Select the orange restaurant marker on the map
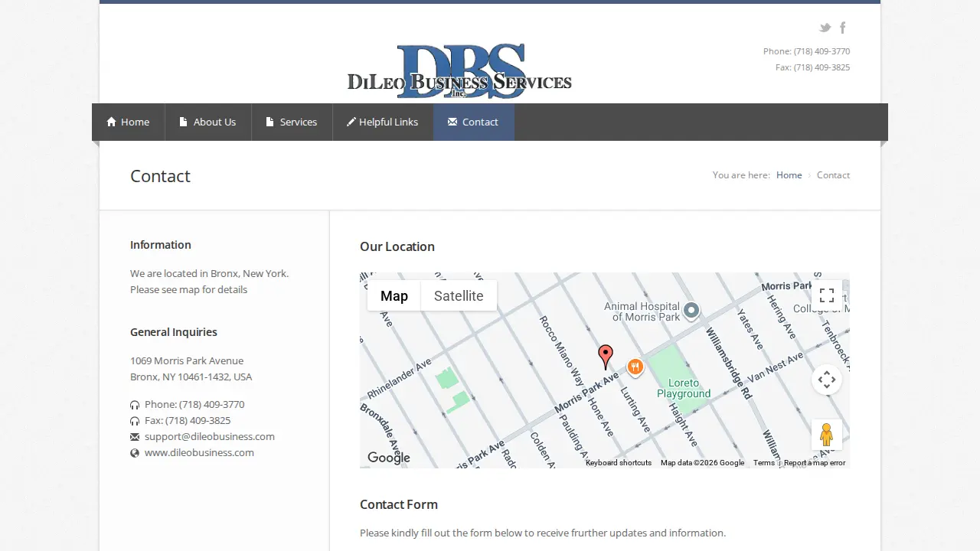The height and width of the screenshot is (551, 980). point(635,368)
